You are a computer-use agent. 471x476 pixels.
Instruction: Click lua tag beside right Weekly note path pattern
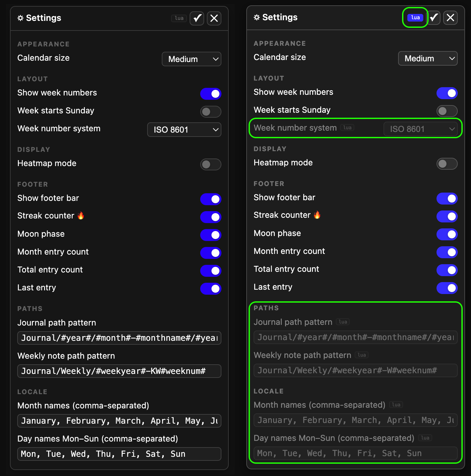tap(362, 355)
